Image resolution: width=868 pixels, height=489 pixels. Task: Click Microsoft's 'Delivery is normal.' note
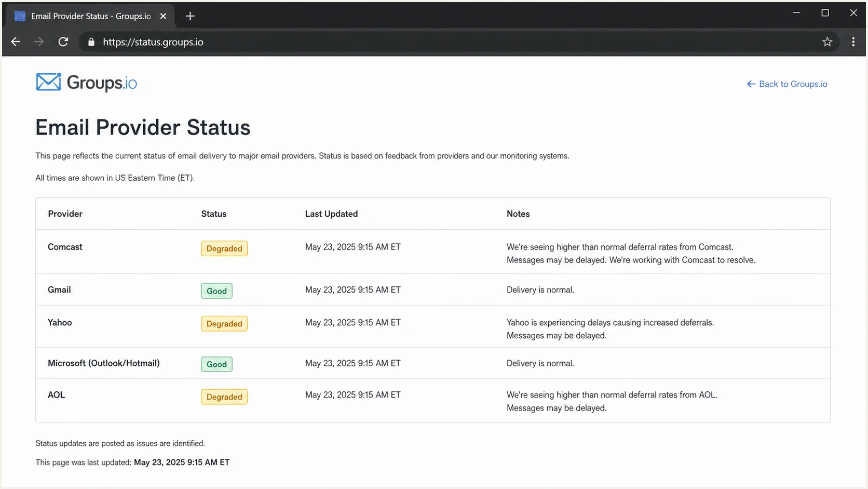[x=540, y=363]
